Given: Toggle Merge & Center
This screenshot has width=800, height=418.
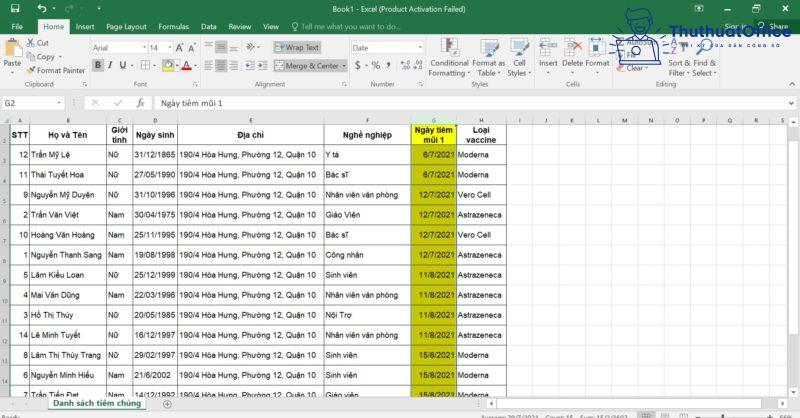Looking at the screenshot, I should click(307, 65).
